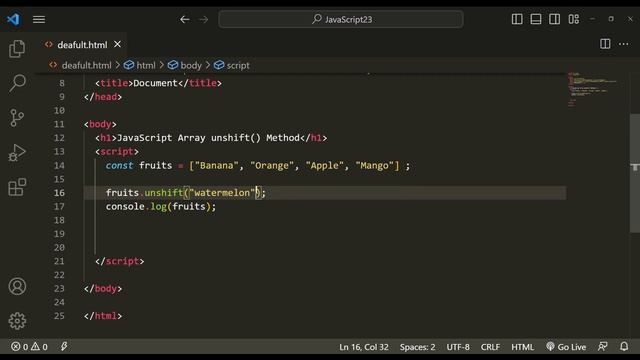Click the VS Code logo icon
This screenshot has width=640, height=360.
click(13, 19)
